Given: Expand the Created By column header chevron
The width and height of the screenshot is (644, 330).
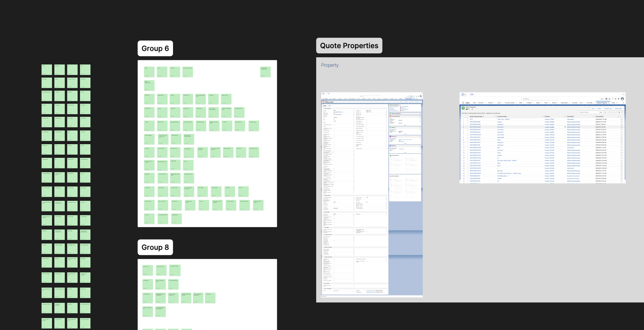Looking at the screenshot, I should [593, 117].
